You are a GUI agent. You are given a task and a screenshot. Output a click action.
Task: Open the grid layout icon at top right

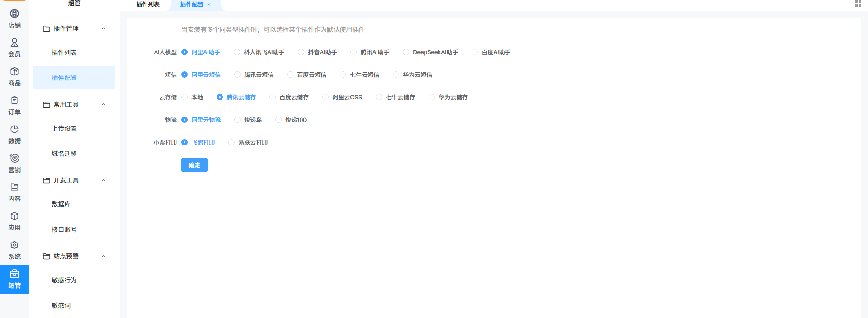[858, 4]
